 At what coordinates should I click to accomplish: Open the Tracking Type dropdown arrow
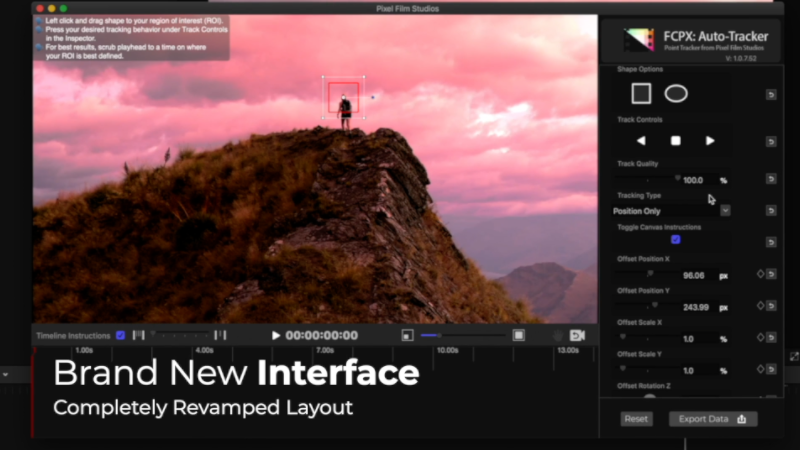725,211
